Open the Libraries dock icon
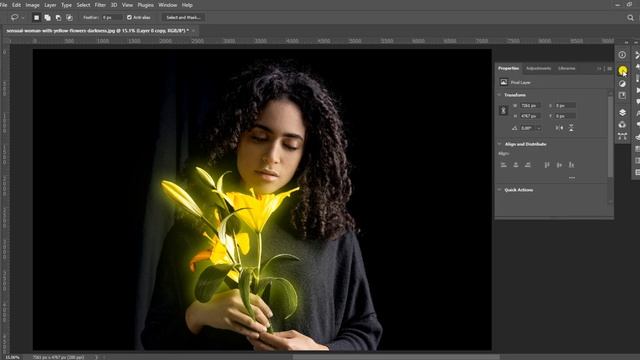 pyautogui.click(x=622, y=96)
